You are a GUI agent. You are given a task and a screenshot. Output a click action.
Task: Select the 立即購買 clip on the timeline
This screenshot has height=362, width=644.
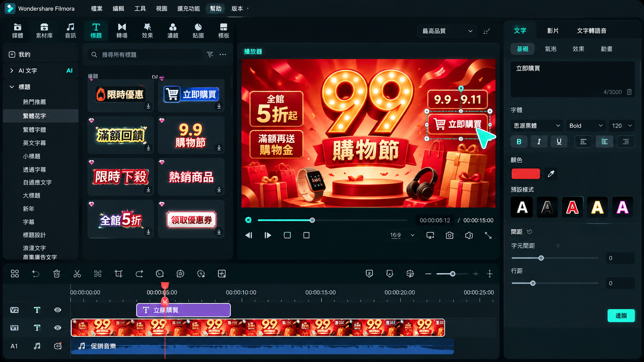pos(183,310)
